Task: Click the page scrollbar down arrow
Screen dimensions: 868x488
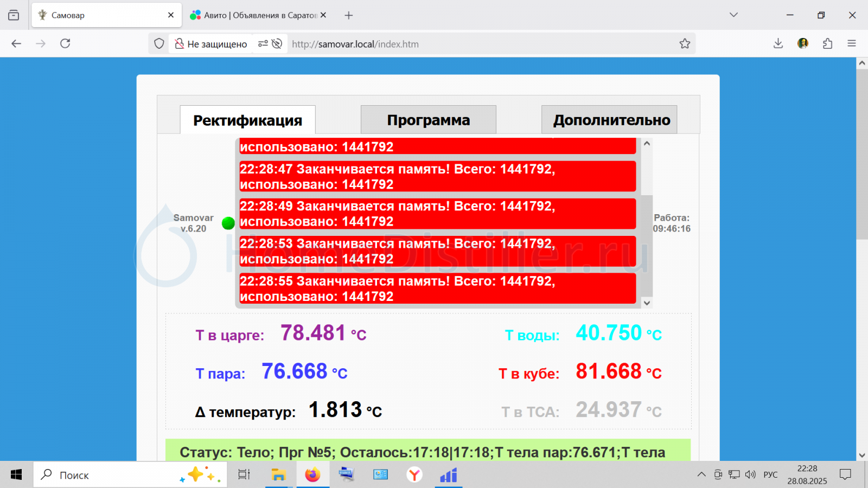Action: (861, 455)
